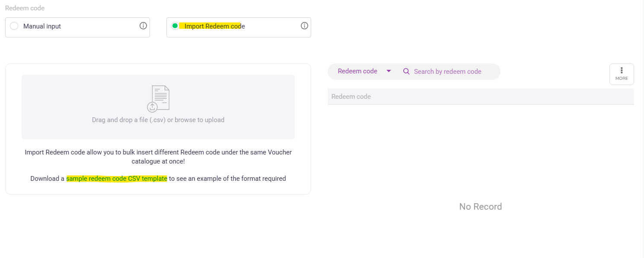
Task: Select the Import Redeem code radio button
Action: 175,26
